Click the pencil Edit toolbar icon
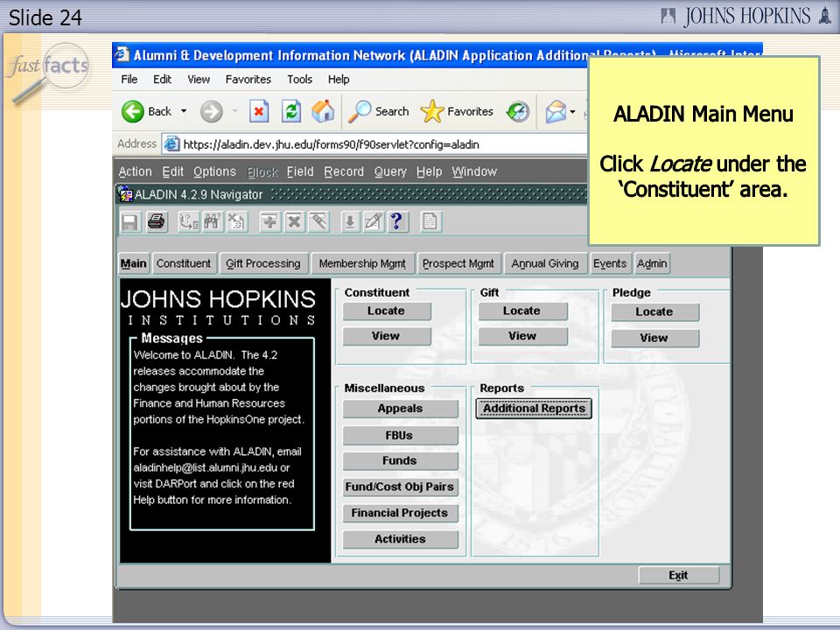 [x=374, y=221]
